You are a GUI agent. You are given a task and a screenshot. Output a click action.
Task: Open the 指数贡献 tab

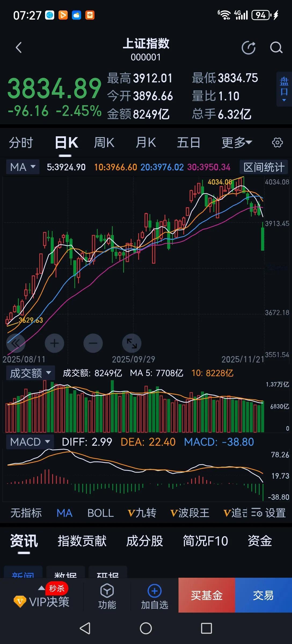point(82,540)
